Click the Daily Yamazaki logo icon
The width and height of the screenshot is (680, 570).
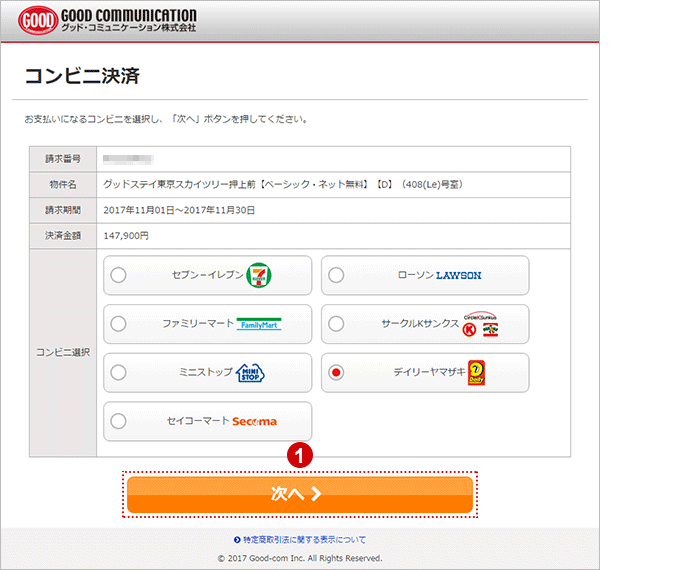click(476, 373)
